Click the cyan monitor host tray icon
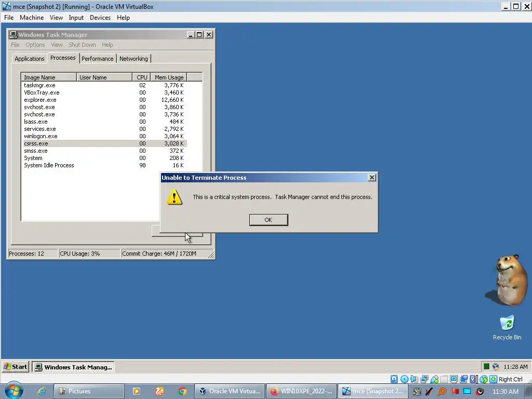The height and width of the screenshot is (399, 532). pos(467,391)
